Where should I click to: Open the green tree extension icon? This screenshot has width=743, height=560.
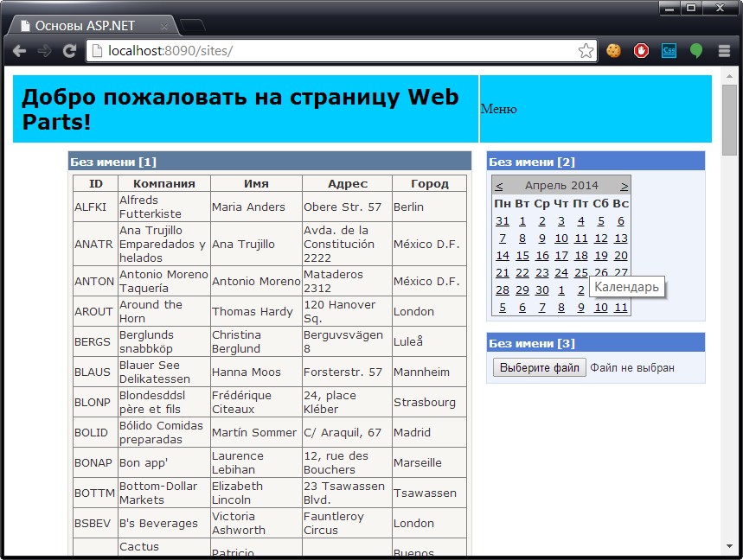[696, 51]
